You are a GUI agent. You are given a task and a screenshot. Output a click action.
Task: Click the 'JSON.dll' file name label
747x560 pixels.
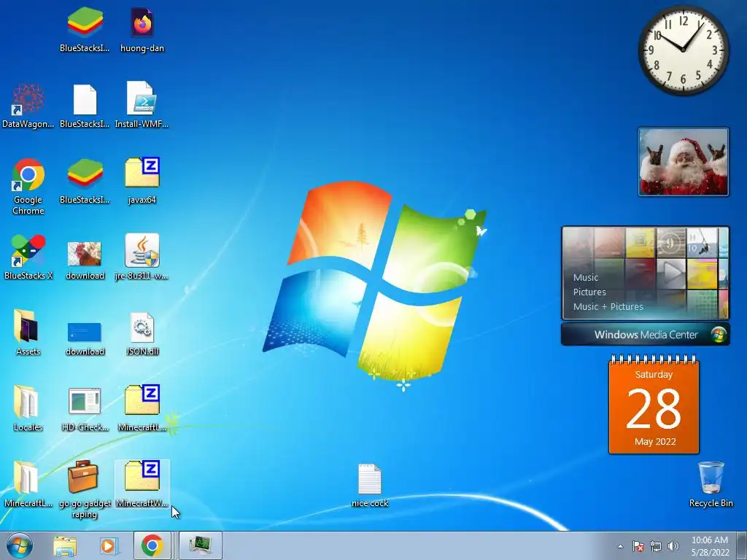coord(142,351)
